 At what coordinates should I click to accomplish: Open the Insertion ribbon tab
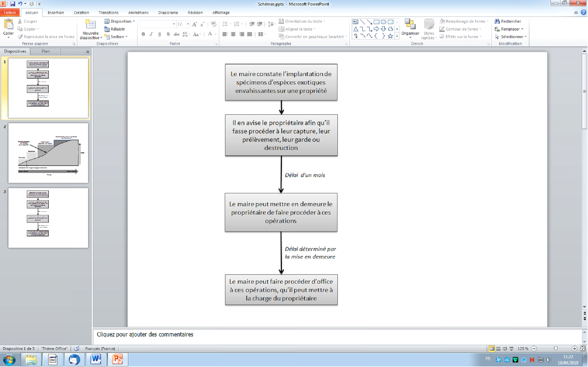point(55,13)
